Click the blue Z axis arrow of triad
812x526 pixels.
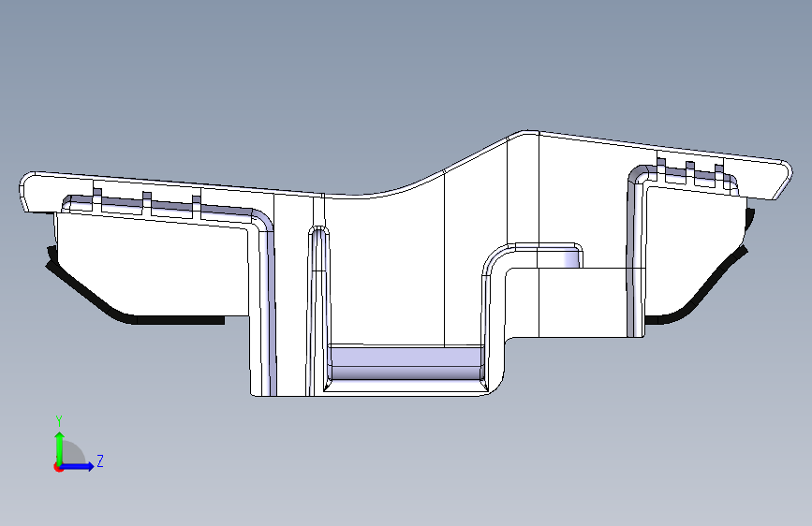(78, 466)
